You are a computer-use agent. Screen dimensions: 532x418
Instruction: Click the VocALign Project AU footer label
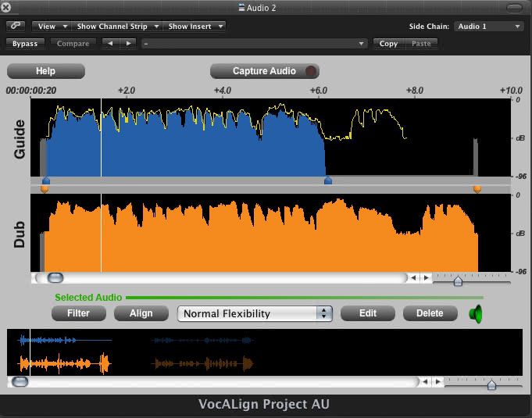264,404
